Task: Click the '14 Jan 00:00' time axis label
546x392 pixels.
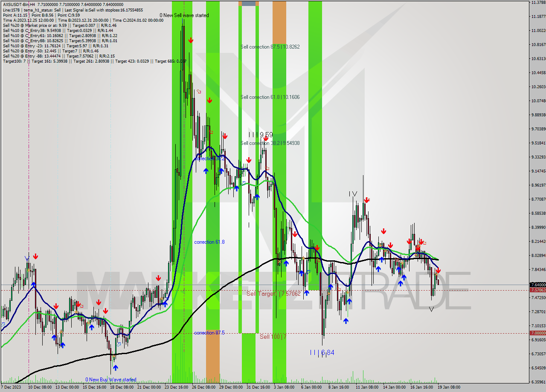Action: [395, 387]
